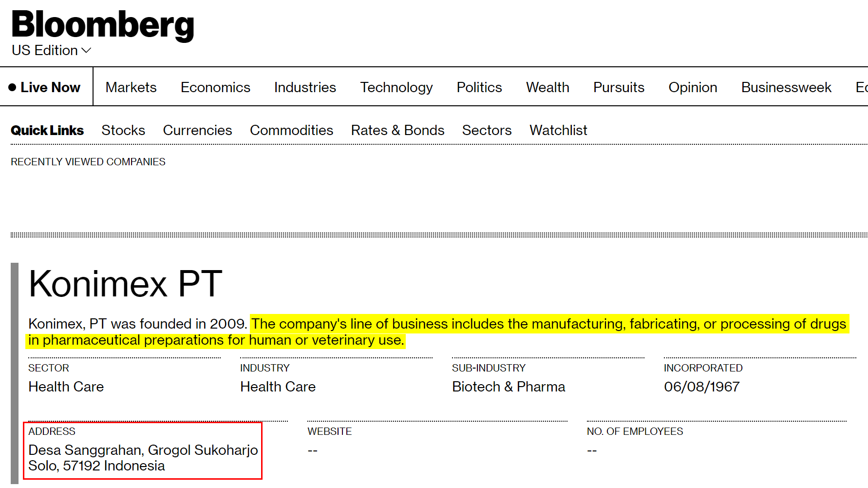Go to Rates & Bonds link
The image size is (868, 488).
pyautogui.click(x=397, y=130)
